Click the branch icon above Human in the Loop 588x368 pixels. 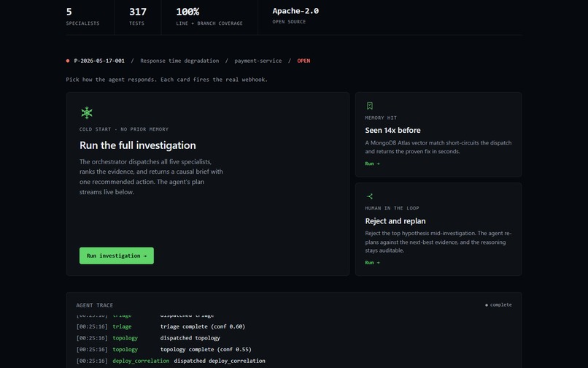pos(369,196)
